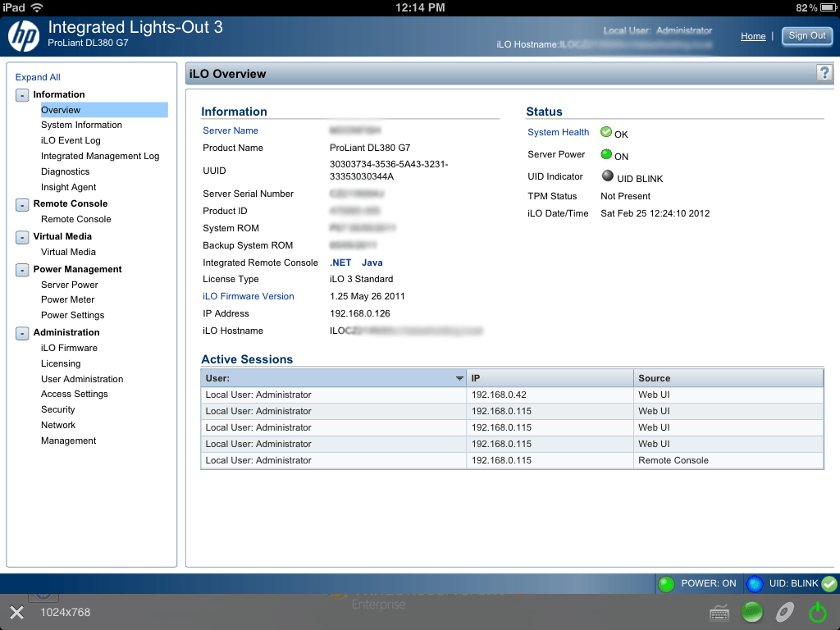The width and height of the screenshot is (840, 630).
Task: Collapse the Information tree section
Action: [x=22, y=95]
